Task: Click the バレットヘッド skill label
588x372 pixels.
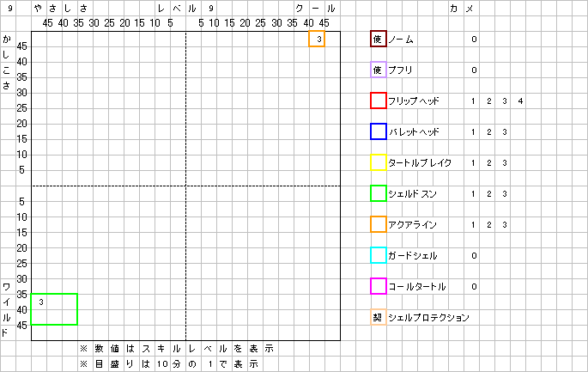Action: [x=414, y=132]
